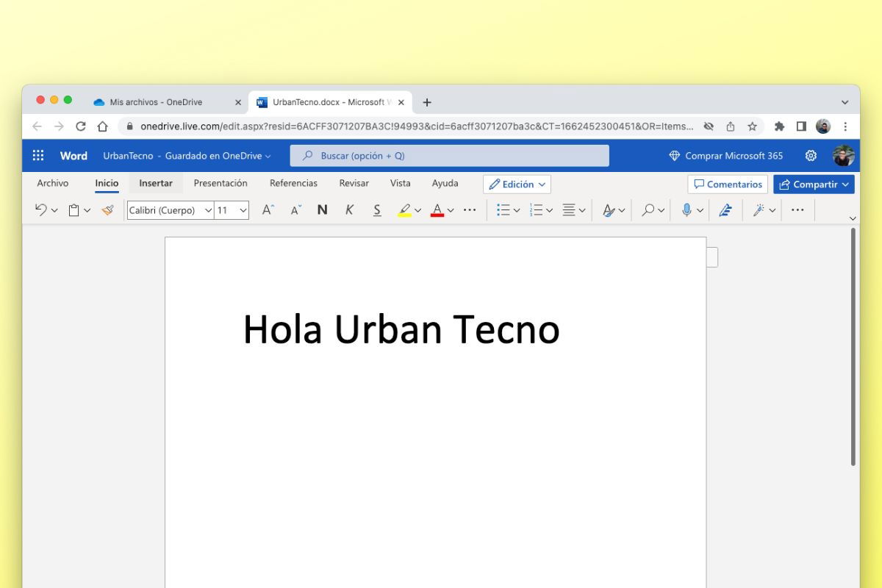Select the Format Painter tool
Screen dimensions: 882x588
107,209
